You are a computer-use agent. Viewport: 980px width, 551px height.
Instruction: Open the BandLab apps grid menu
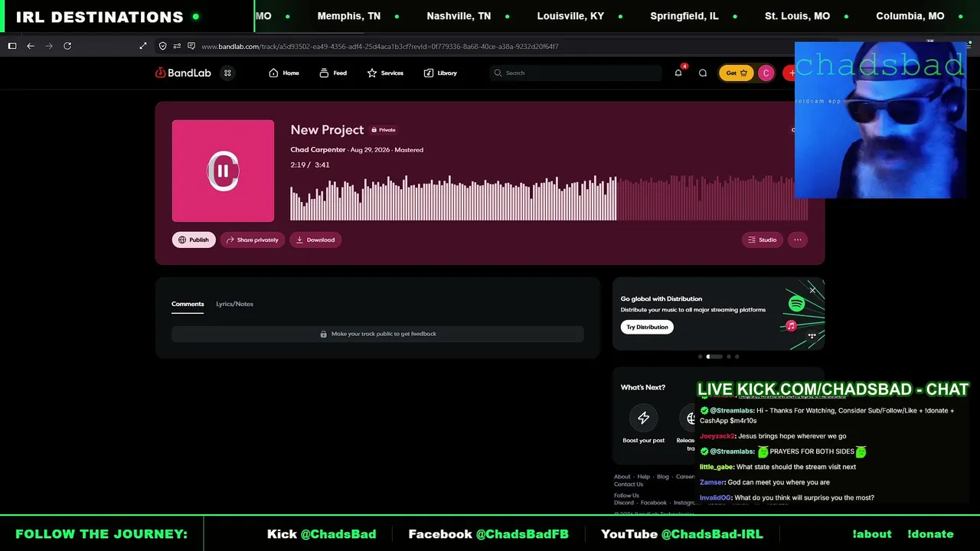[x=227, y=73]
